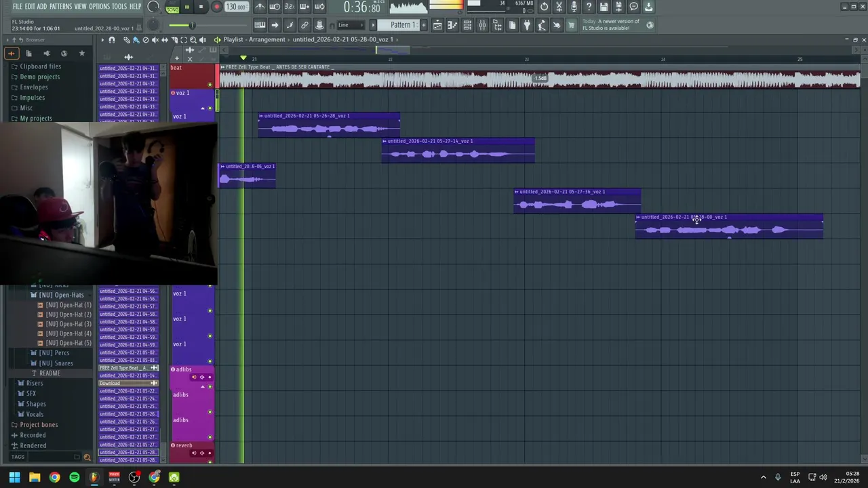The width and height of the screenshot is (868, 488).
Task: Open Spotify from the taskbar
Action: pos(75,477)
